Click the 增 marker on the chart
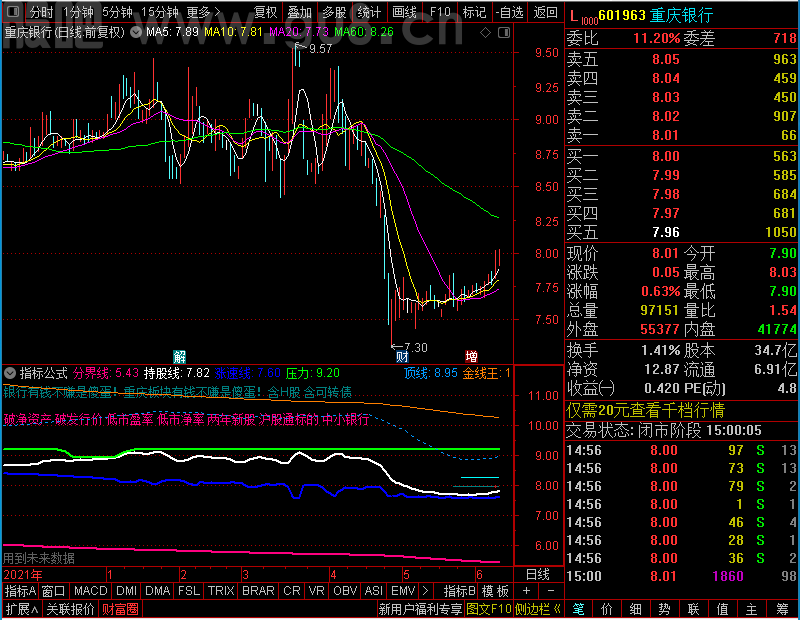Image resolution: width=800 pixels, height=620 pixels. [471, 356]
